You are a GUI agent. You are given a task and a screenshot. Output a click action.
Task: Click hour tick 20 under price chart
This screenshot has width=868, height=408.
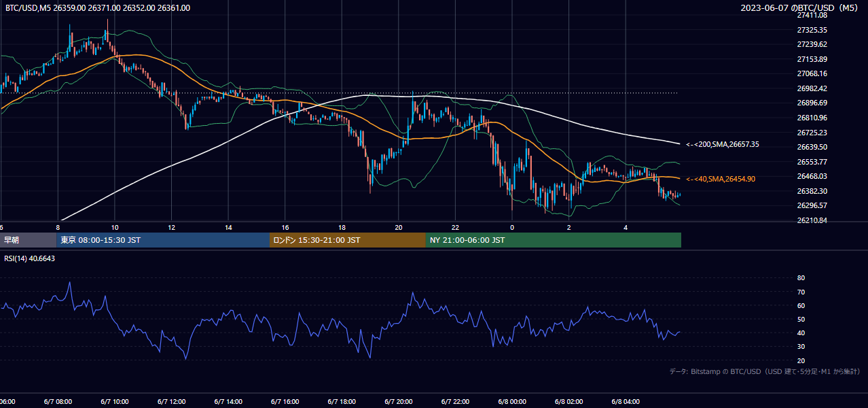coord(398,227)
